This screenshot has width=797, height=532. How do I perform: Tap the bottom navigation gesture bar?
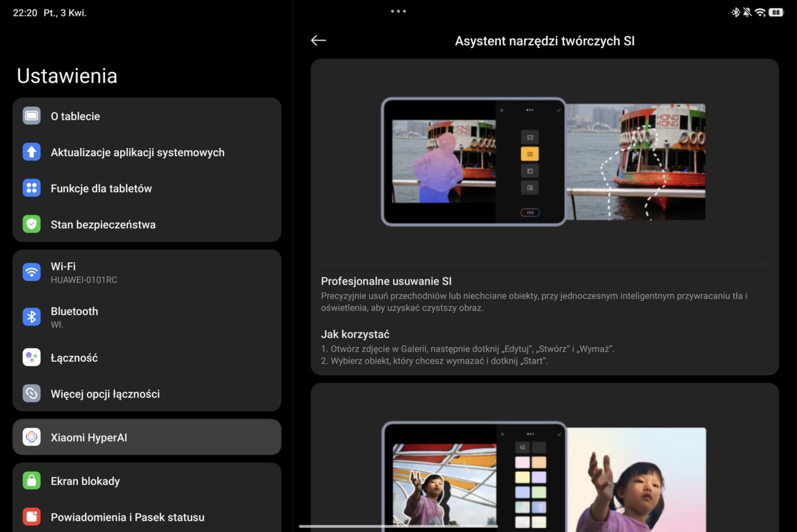tap(398, 526)
